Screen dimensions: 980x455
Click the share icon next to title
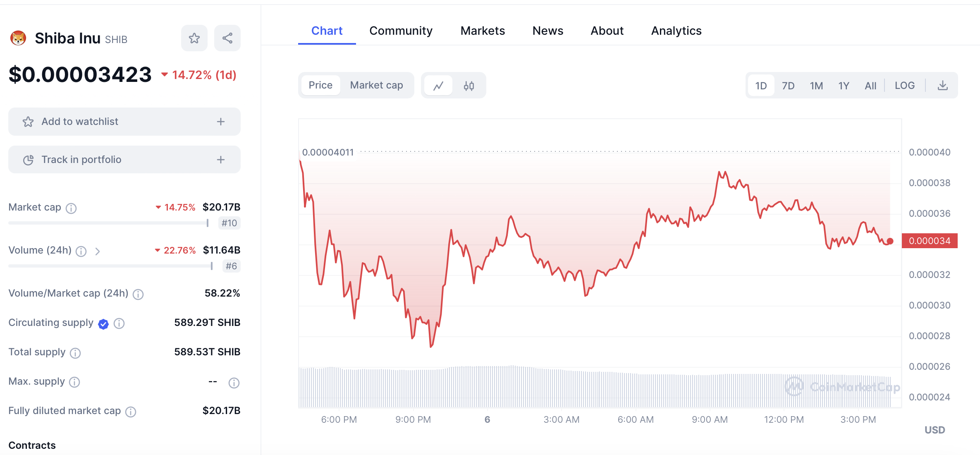[x=227, y=38]
